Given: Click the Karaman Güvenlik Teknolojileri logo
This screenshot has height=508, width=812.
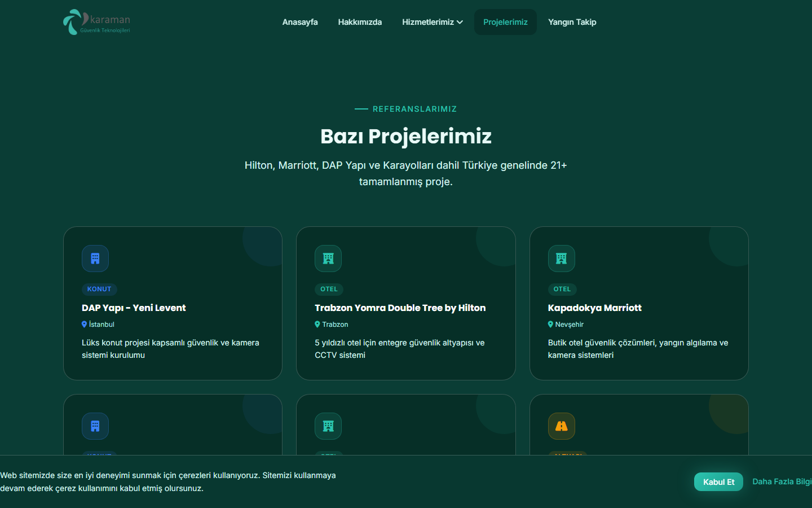Looking at the screenshot, I should click(96, 22).
